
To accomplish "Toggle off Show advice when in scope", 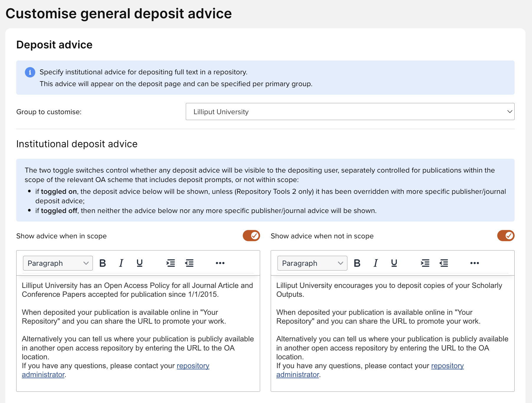I will pos(251,236).
